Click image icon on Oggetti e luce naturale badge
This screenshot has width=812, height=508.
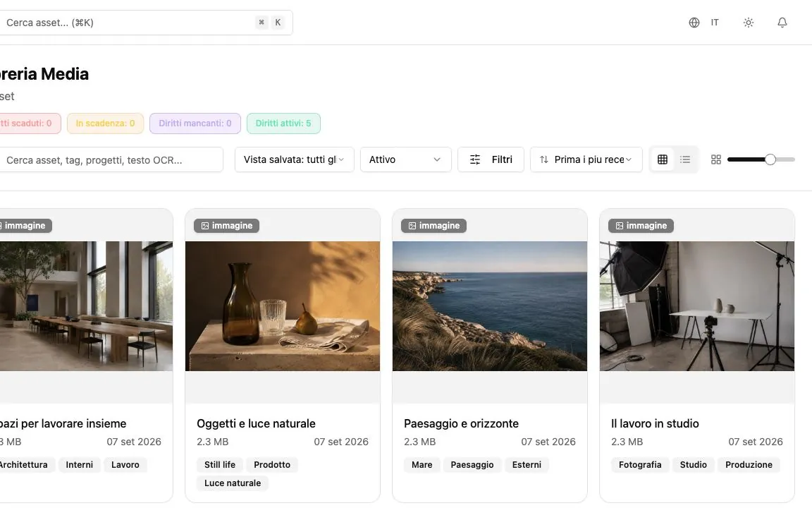click(x=205, y=226)
